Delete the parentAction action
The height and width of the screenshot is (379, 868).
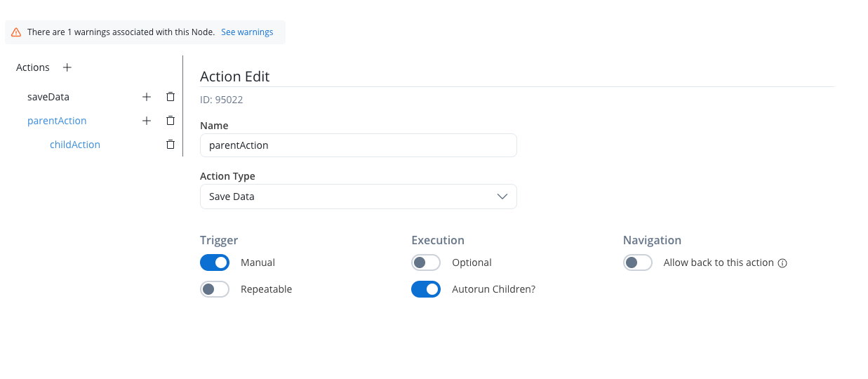point(170,121)
